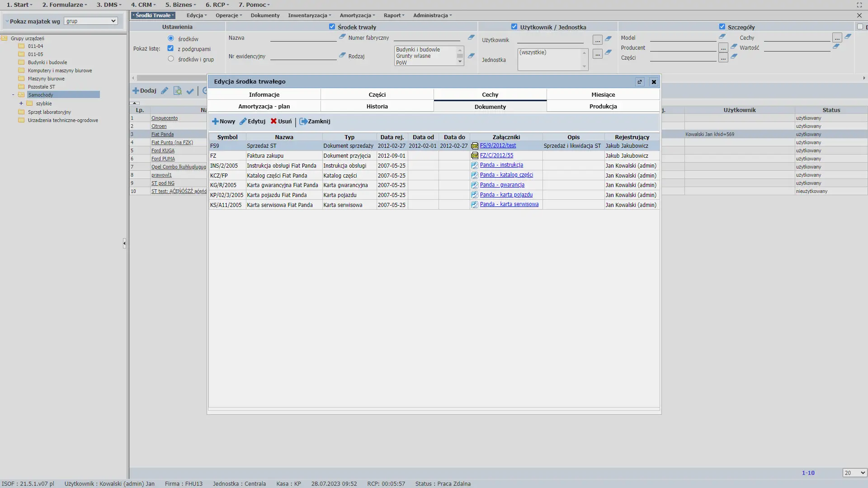Switch to the Historia tab
This screenshot has width=868, height=488.
[377, 107]
